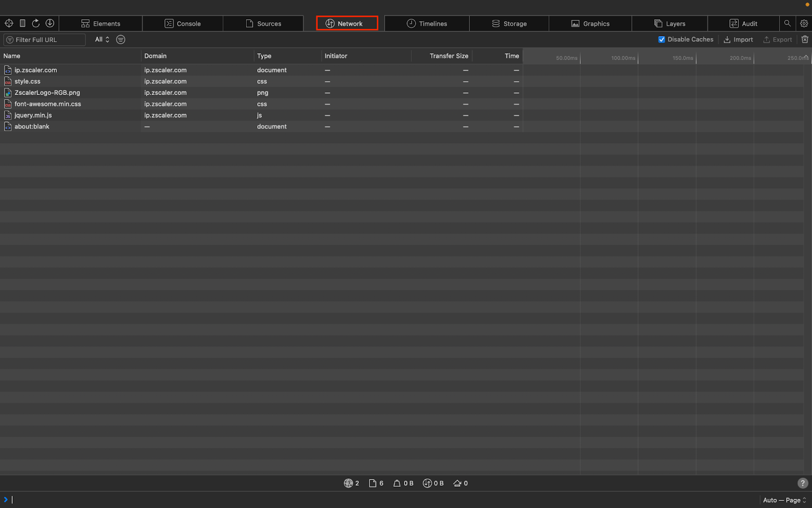Viewport: 812px width, 508px height.
Task: Open search using the magnifying glass icon
Action: click(787, 23)
